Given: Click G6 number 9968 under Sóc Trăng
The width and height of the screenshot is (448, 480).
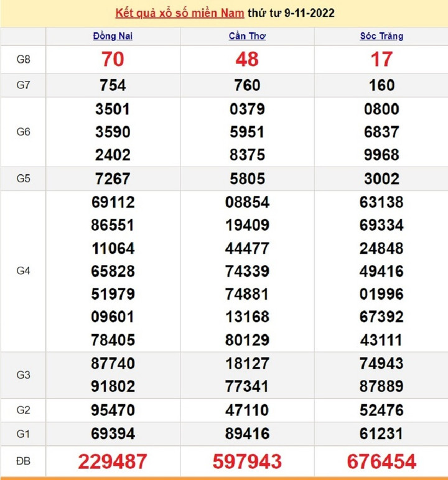Looking at the screenshot, I should (x=381, y=155).
